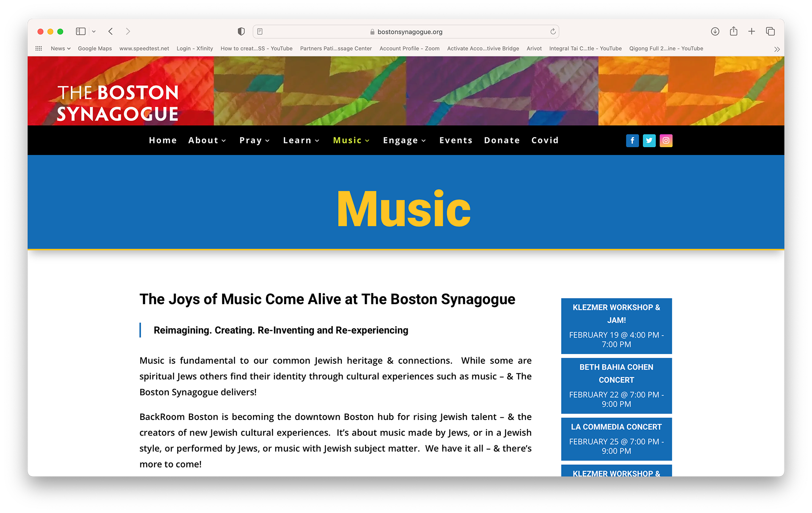812x513 pixels.
Task: Open Google Maps bookmark
Action: (95, 49)
